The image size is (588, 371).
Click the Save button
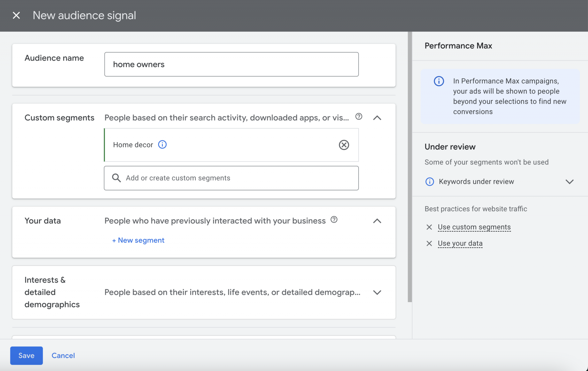[x=26, y=355]
